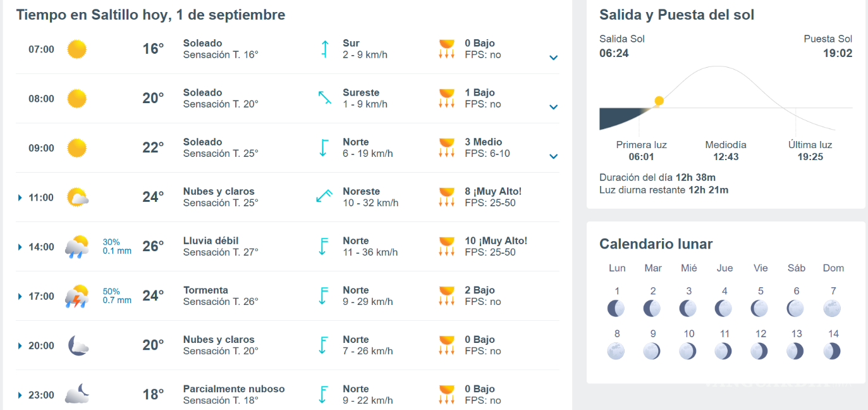Select the partly cloudy icon at 11:00
Screen dimensions: 868x410
[76, 197]
